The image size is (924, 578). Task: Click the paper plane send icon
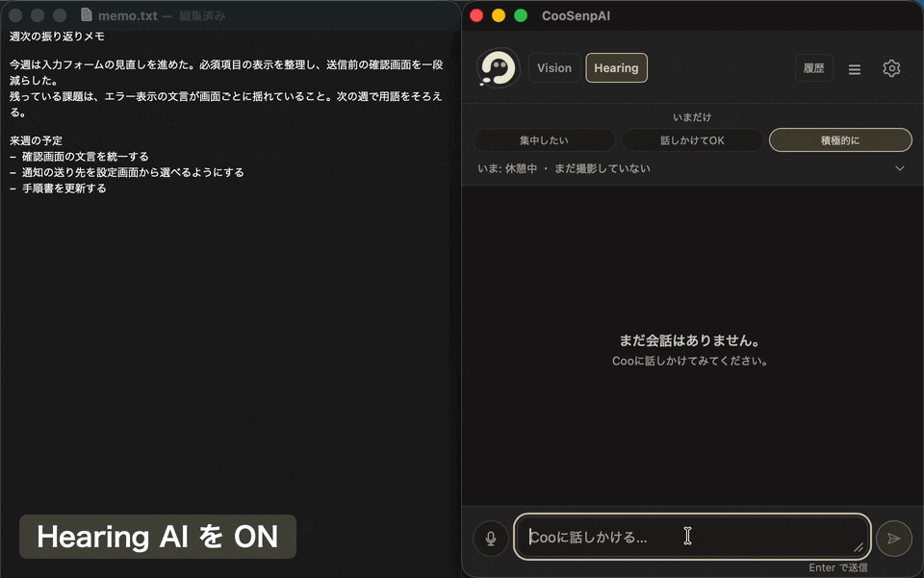pyautogui.click(x=894, y=538)
